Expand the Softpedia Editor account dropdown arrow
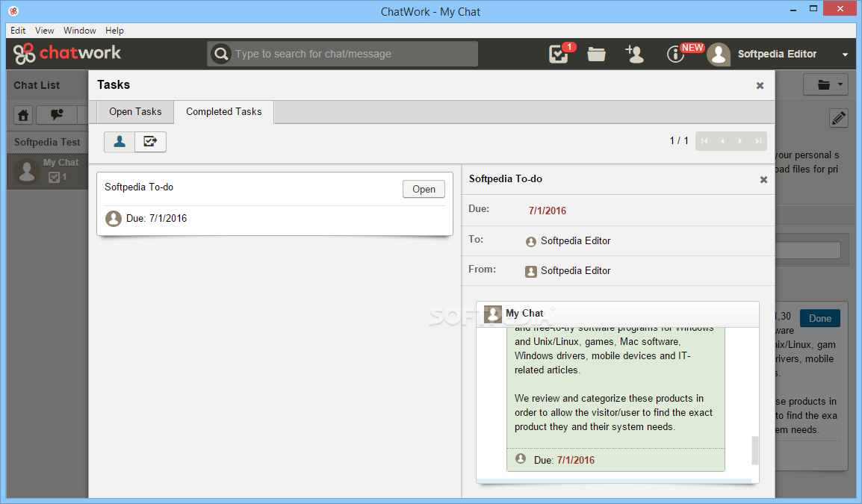Screen dimensions: 862x504 (845, 55)
